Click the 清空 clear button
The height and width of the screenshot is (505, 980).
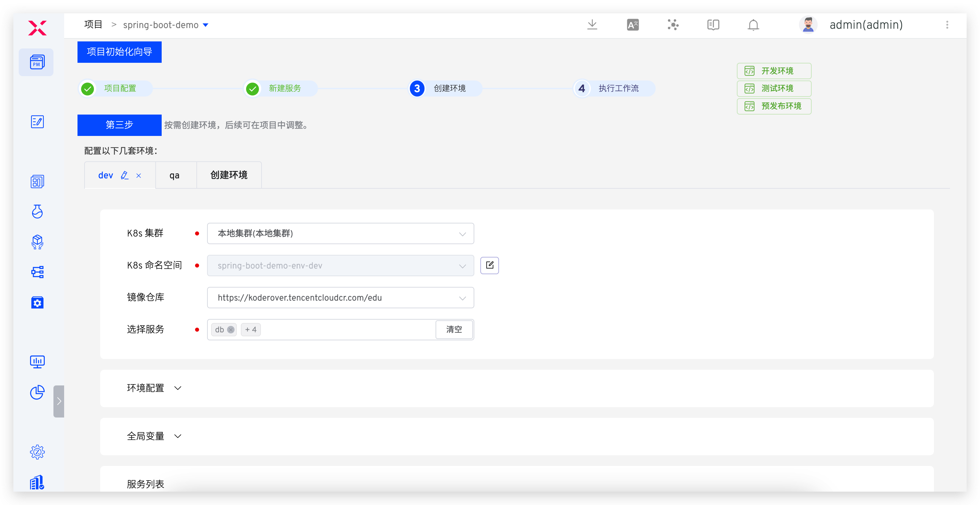click(454, 329)
